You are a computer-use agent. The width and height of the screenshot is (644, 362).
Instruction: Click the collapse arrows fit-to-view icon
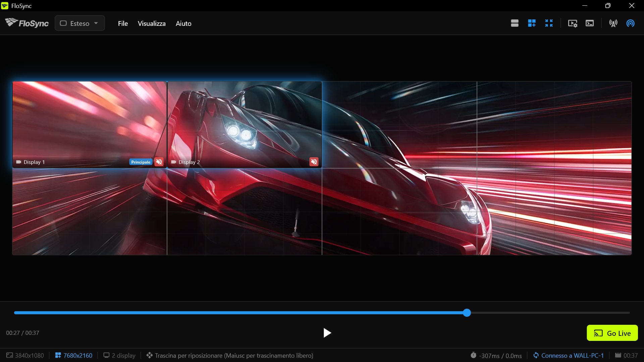(x=549, y=23)
